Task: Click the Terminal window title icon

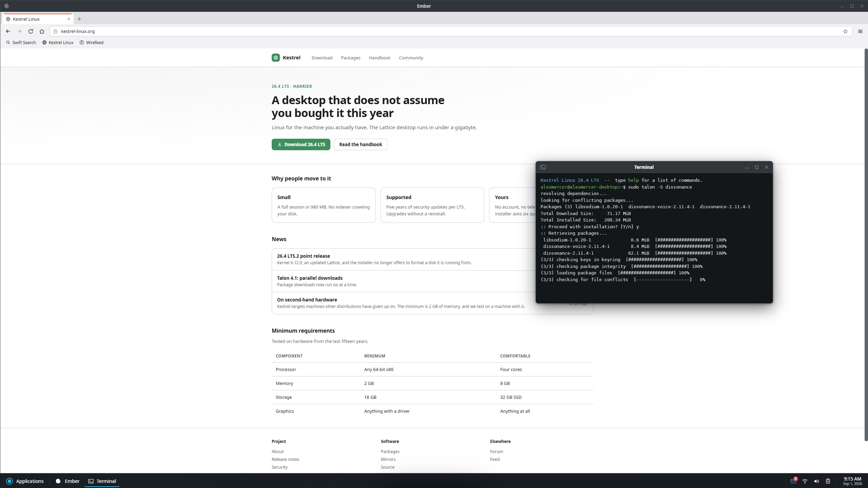Action: [543, 167]
